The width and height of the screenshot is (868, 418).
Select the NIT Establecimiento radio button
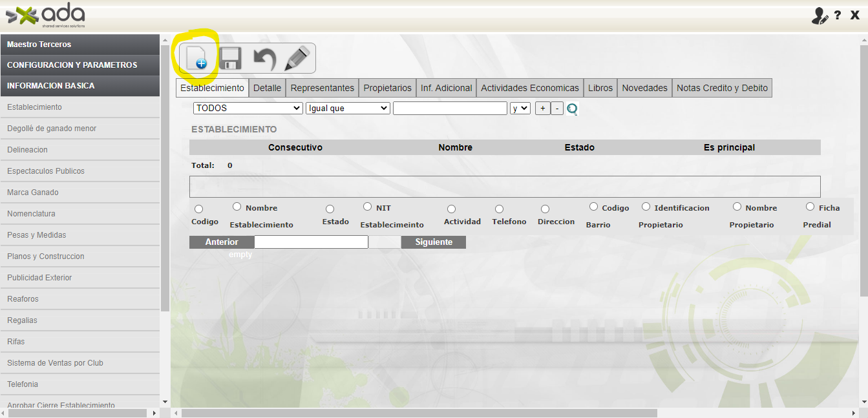(x=367, y=207)
